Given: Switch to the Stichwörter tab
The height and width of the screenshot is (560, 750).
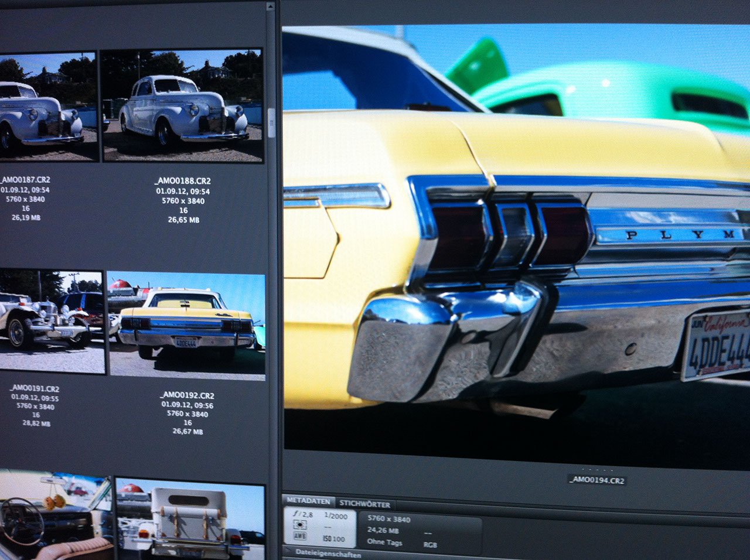Looking at the screenshot, I should point(364,504).
